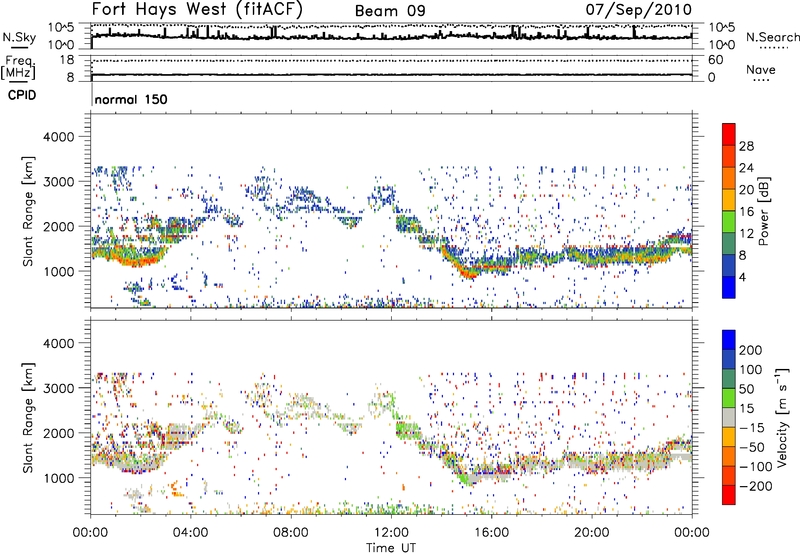Click the gray -15 to 15 velocity band
Image resolution: width=800 pixels, height=554 pixels.
[729, 417]
